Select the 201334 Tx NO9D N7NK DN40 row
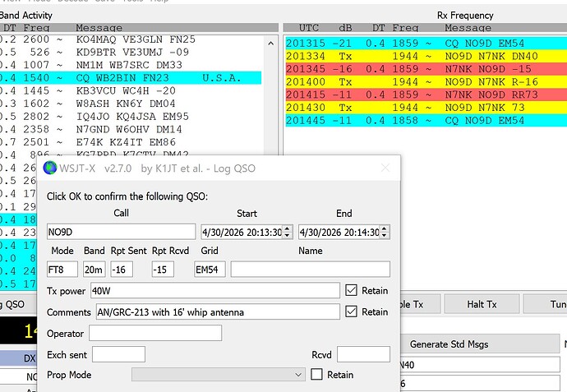Image resolution: width=567 pixels, height=392 pixels. tap(426, 56)
